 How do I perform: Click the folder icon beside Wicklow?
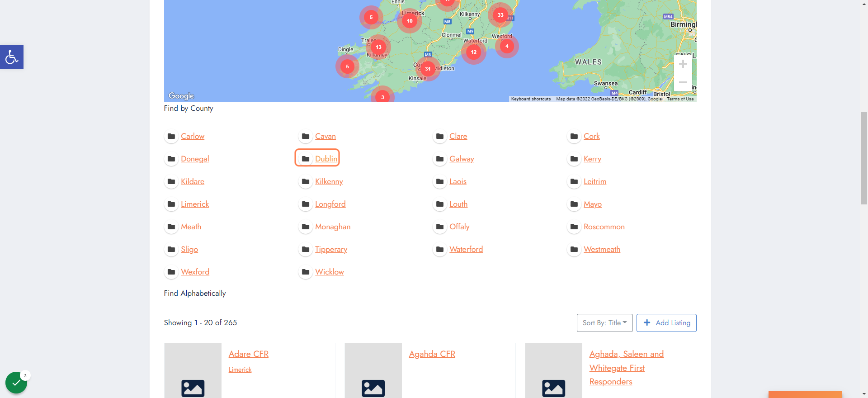pos(306,272)
